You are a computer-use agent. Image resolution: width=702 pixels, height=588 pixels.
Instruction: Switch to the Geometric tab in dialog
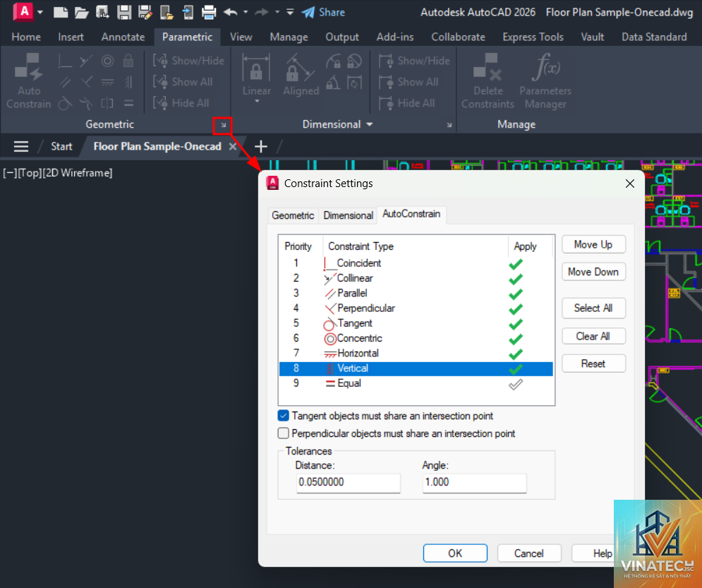click(x=293, y=215)
